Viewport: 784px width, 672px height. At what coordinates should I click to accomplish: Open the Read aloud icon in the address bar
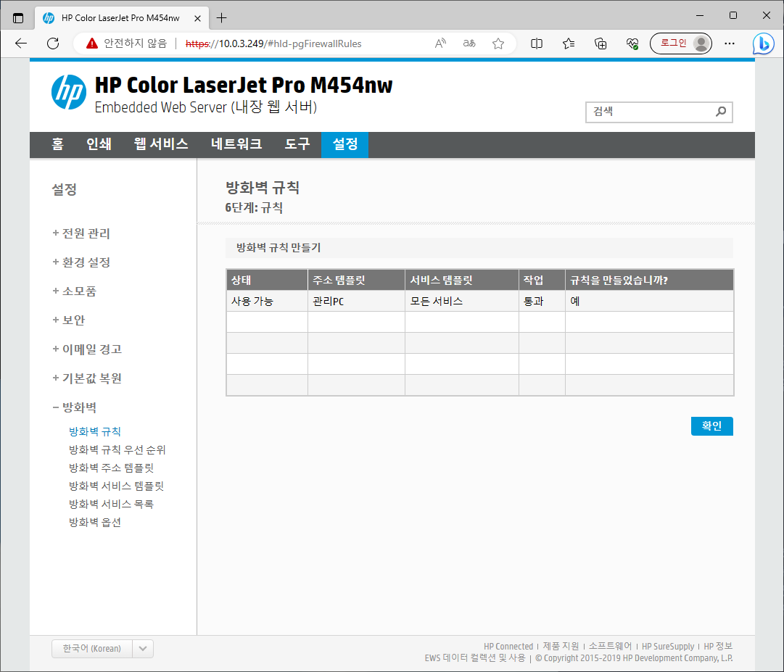click(x=440, y=43)
